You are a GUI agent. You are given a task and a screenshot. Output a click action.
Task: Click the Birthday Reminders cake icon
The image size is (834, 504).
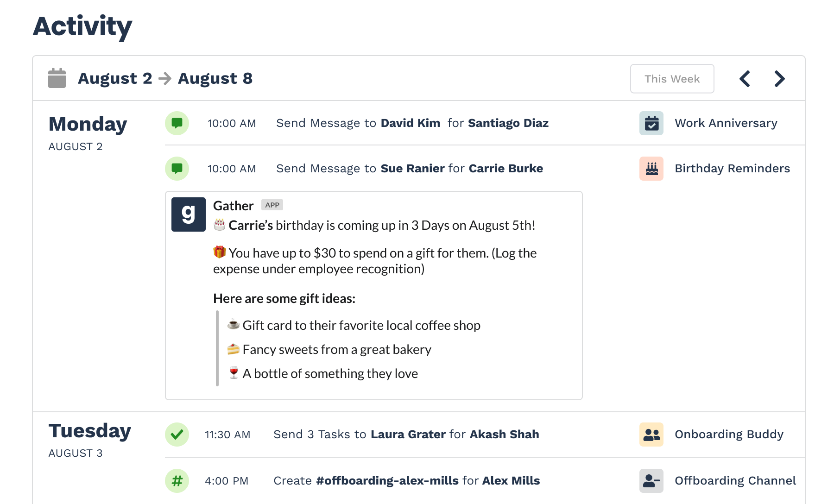pyautogui.click(x=651, y=169)
